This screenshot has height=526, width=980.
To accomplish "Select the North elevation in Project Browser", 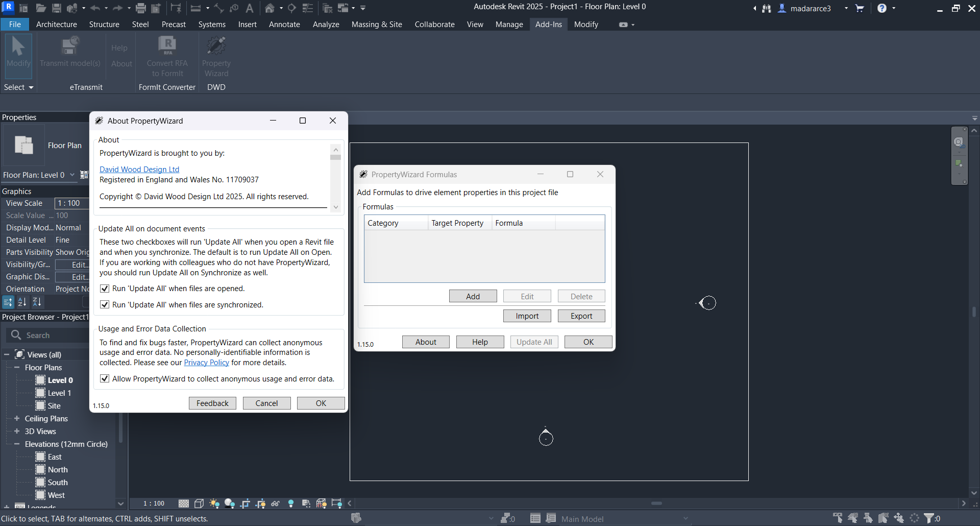I will click(58, 469).
